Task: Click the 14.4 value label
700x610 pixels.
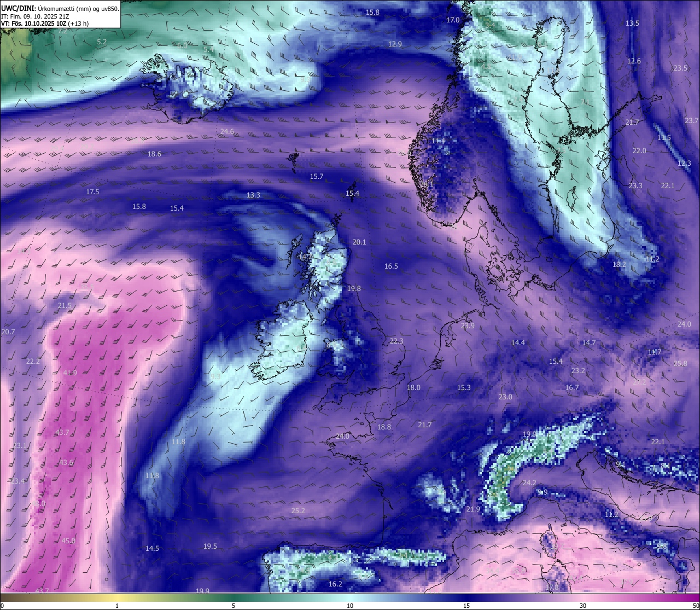Action: click(517, 342)
